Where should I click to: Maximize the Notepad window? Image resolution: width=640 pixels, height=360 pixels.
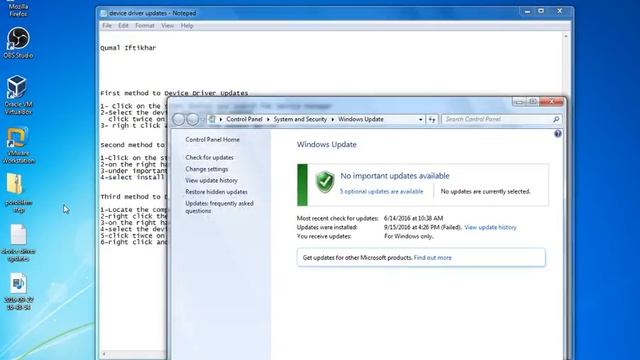tap(541, 11)
